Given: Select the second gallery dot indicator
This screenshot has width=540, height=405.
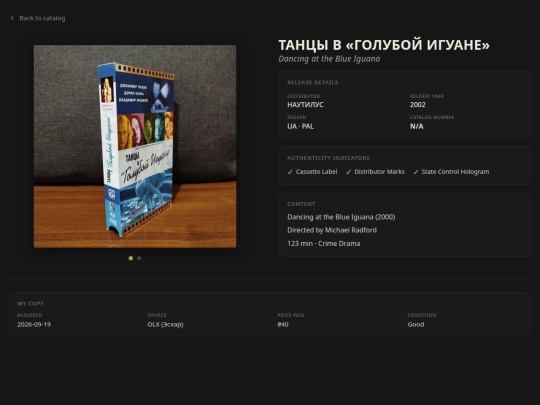Looking at the screenshot, I should [139, 258].
